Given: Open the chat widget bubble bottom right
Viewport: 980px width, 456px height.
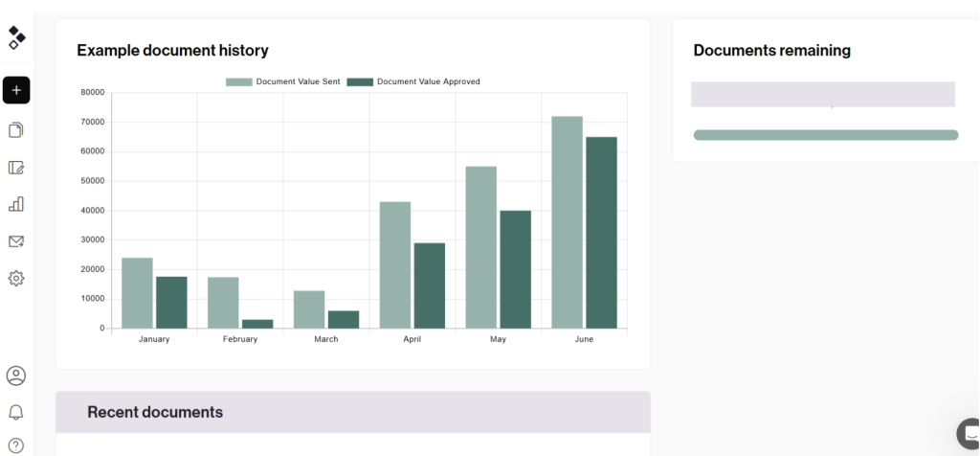Looking at the screenshot, I should 969,433.
